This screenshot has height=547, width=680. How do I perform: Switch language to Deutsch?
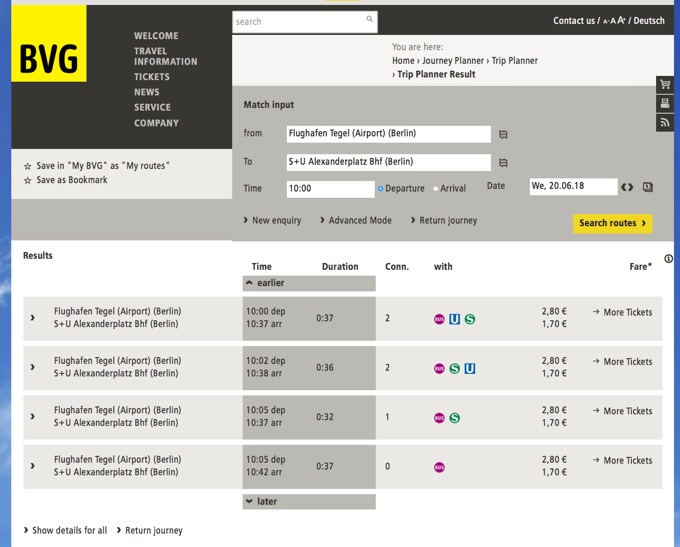tap(649, 21)
